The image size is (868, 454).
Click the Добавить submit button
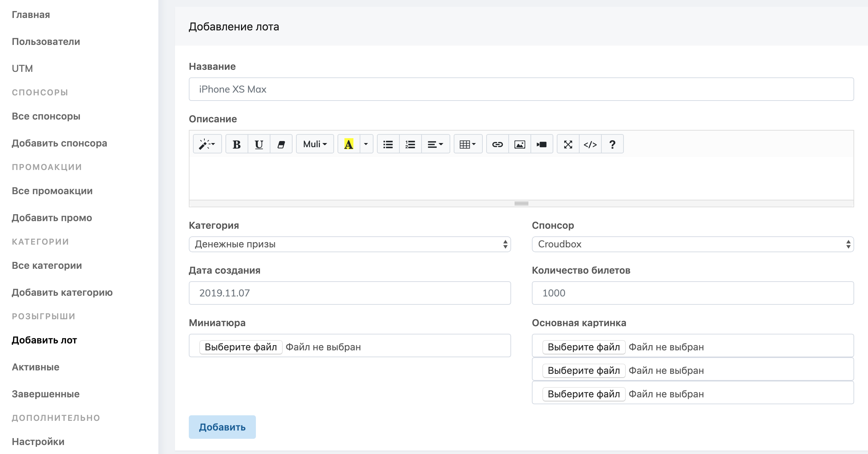click(222, 427)
